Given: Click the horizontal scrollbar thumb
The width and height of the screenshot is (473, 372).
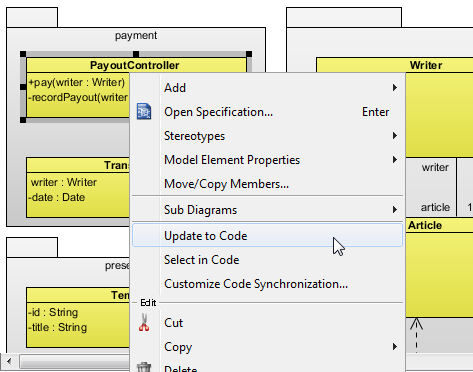Looking at the screenshot, I should pos(75,361).
